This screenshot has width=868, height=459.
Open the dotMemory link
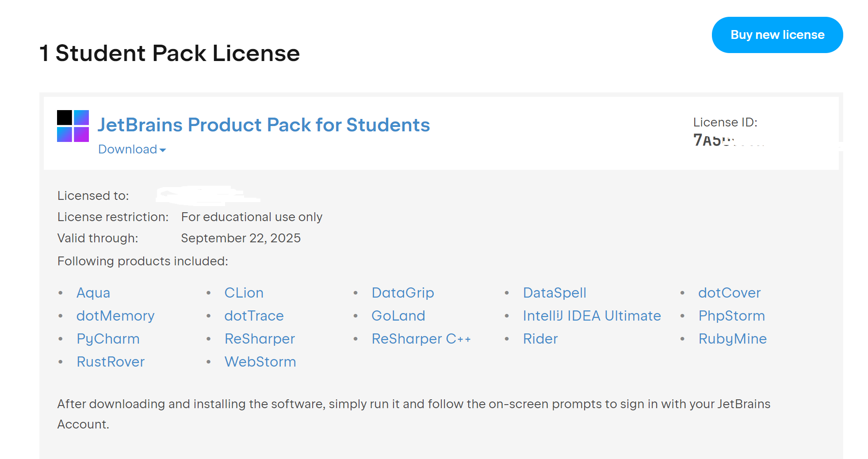tap(115, 316)
